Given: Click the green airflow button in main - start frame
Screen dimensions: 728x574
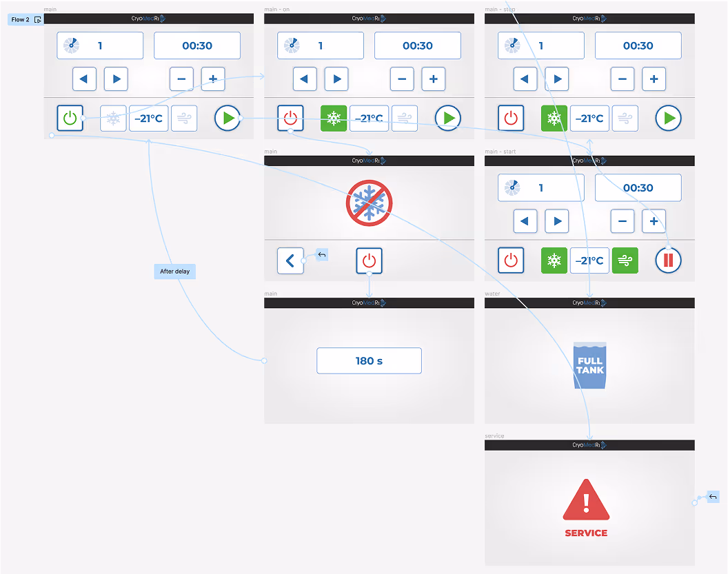Looking at the screenshot, I should 625,260.
